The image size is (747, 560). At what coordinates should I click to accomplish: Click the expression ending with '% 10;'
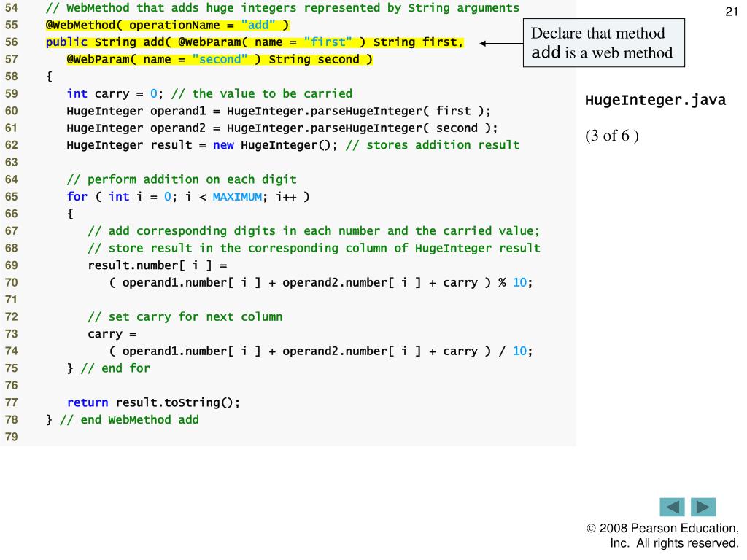(x=321, y=282)
